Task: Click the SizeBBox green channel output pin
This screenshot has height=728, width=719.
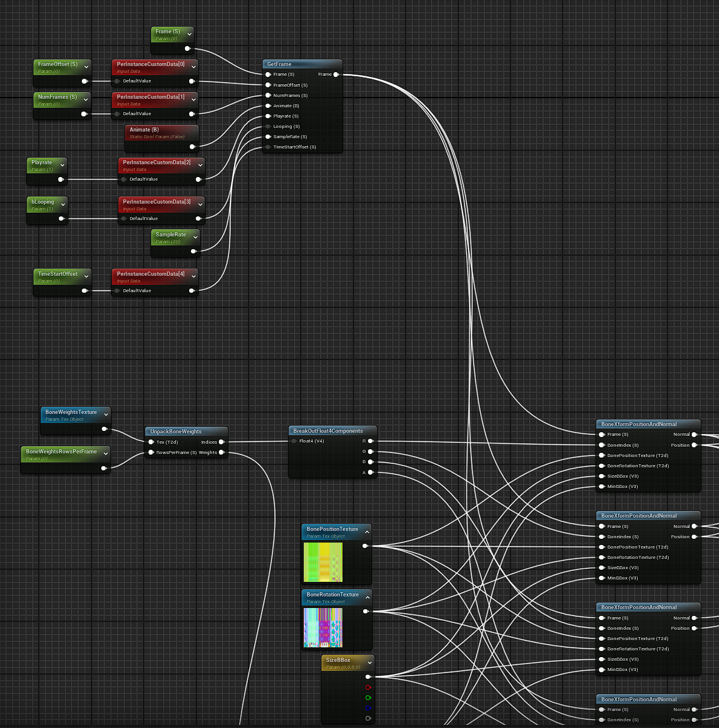Action: [368, 698]
